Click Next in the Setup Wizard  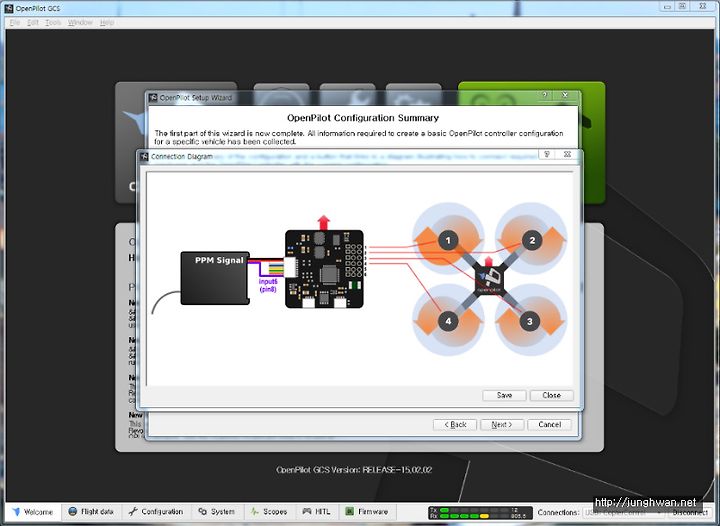502,425
